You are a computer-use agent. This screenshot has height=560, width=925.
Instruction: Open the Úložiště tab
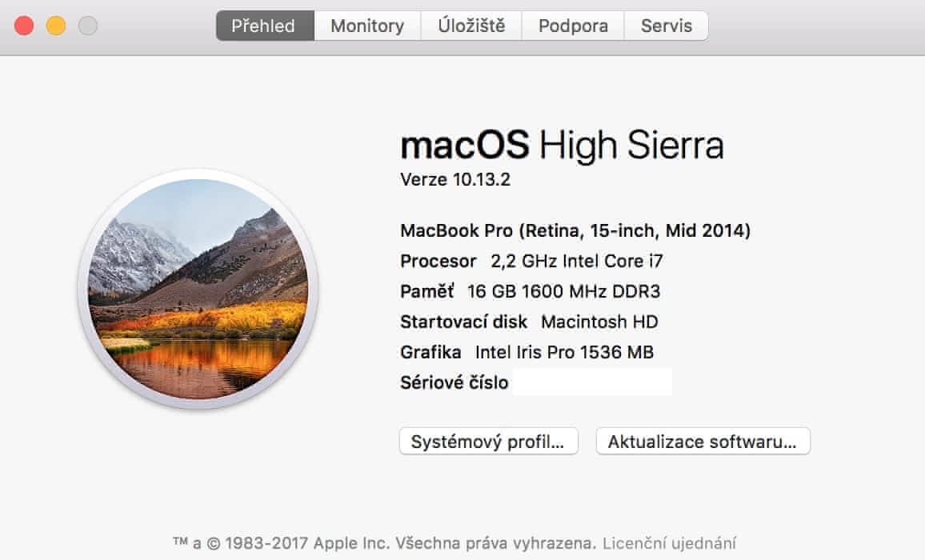(471, 26)
